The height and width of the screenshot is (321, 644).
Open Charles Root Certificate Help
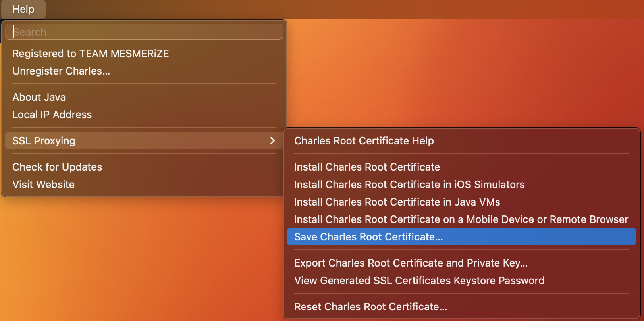pos(364,141)
